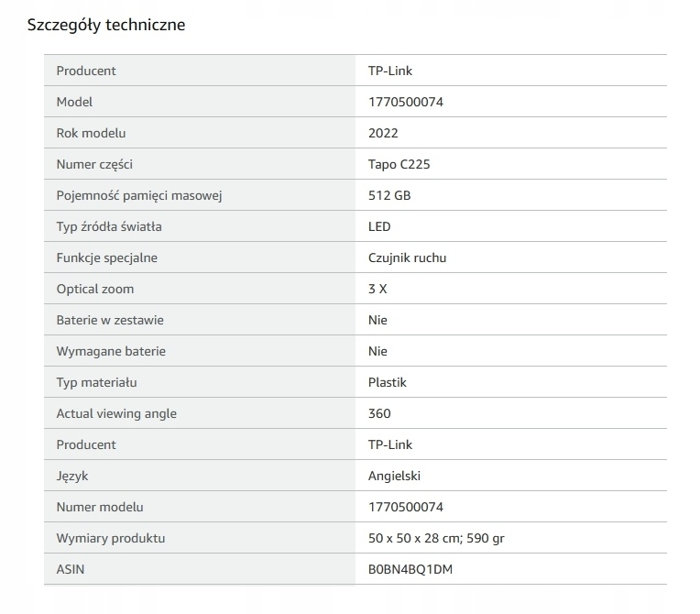Select the LED light source value

click(x=379, y=226)
